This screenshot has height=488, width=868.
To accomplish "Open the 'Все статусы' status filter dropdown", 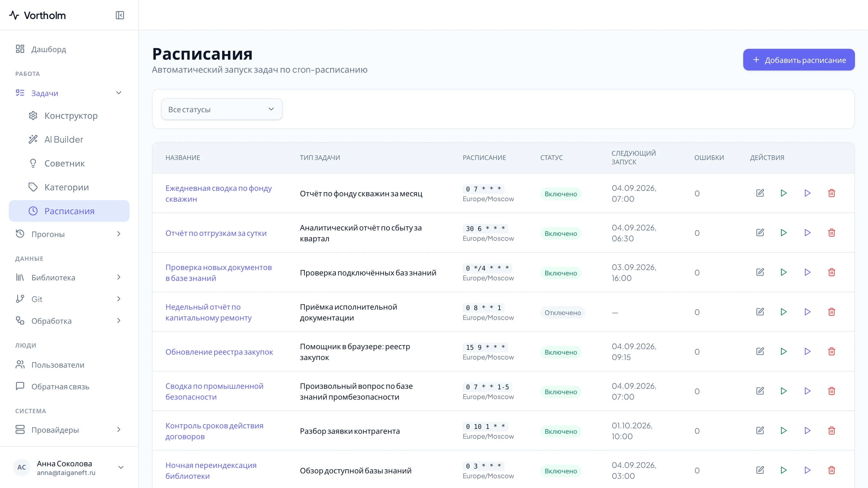I will click(222, 109).
